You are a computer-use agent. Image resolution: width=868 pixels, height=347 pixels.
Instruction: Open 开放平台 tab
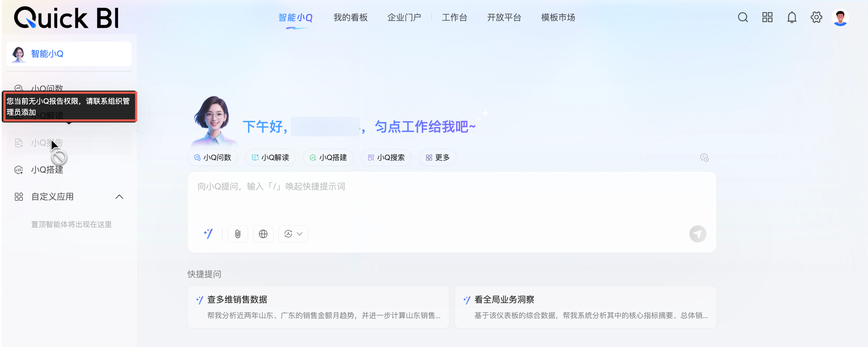coord(504,18)
